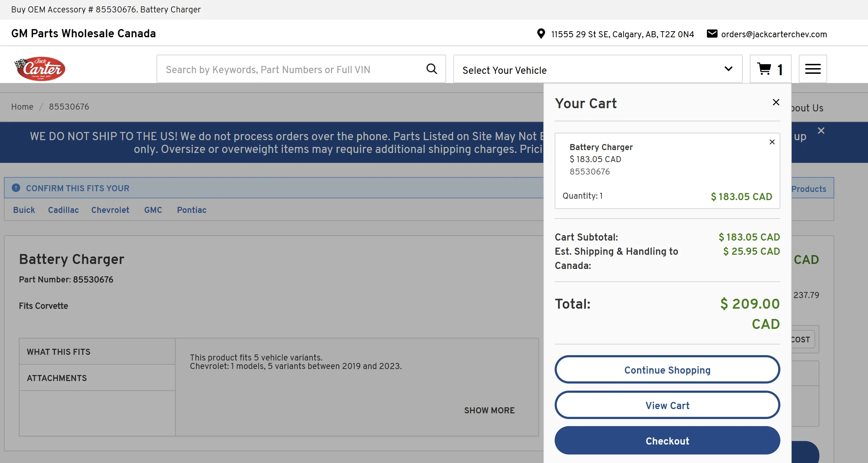868x463 pixels.
Task: Switch to the ATTACHMENTS tab
Action: 56,378
